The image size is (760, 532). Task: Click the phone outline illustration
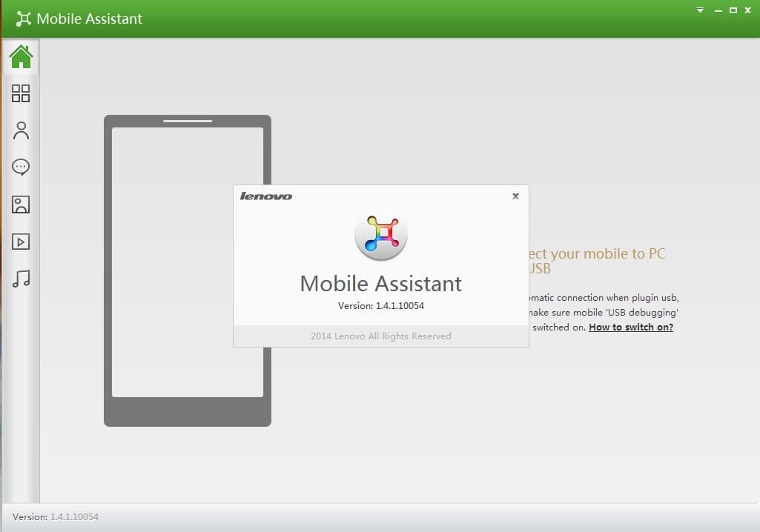188,271
